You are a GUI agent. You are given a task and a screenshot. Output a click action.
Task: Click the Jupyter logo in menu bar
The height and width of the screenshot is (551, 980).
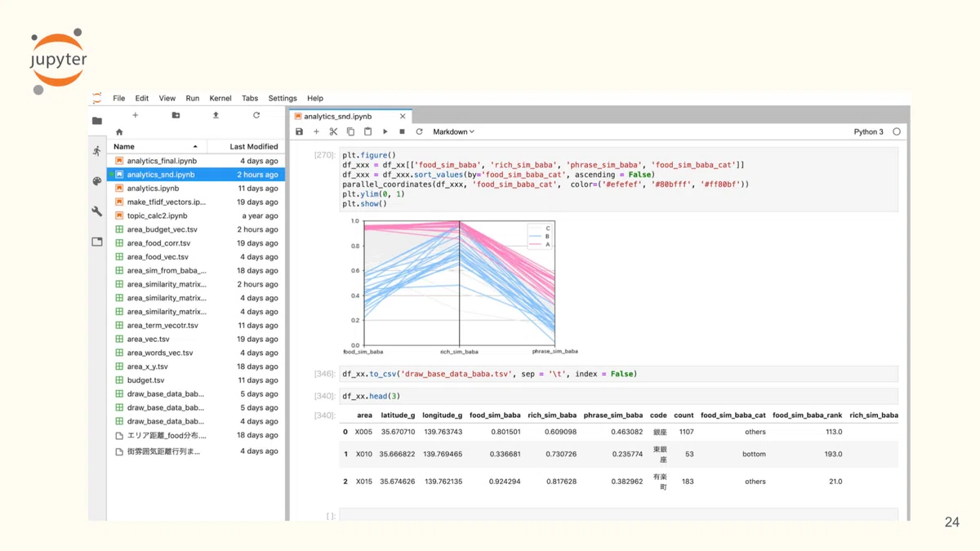point(97,98)
